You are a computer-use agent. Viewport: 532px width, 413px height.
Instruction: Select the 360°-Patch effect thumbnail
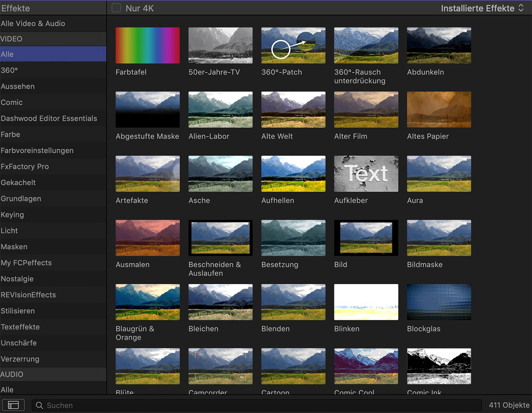point(293,46)
